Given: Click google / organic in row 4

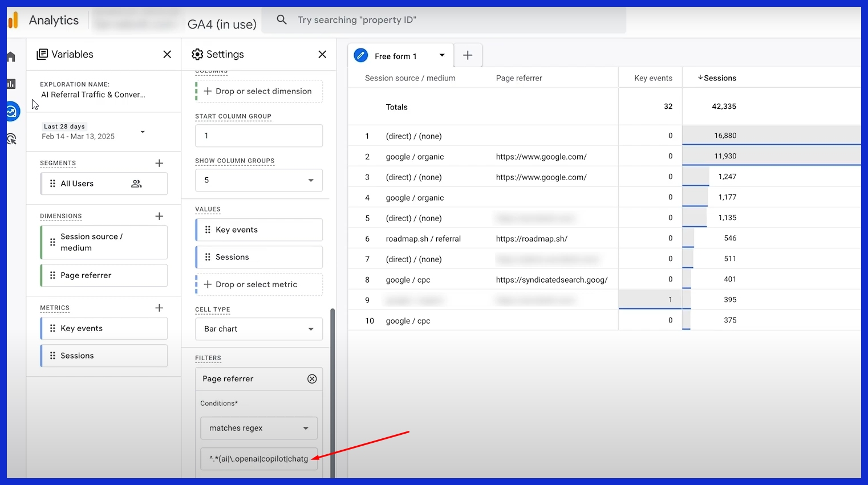Looking at the screenshot, I should (x=415, y=198).
